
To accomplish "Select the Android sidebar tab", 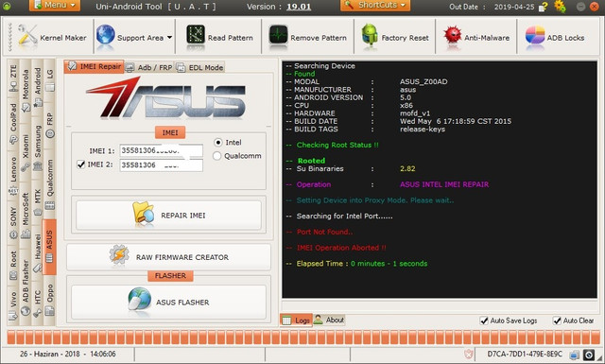I will tap(38, 87).
